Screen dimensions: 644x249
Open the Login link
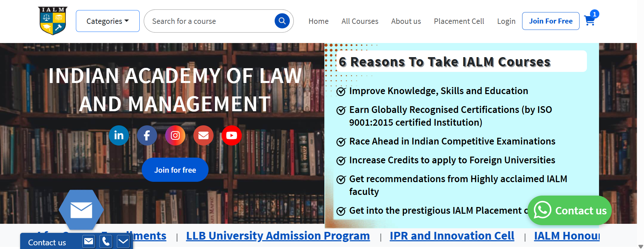[506, 21]
